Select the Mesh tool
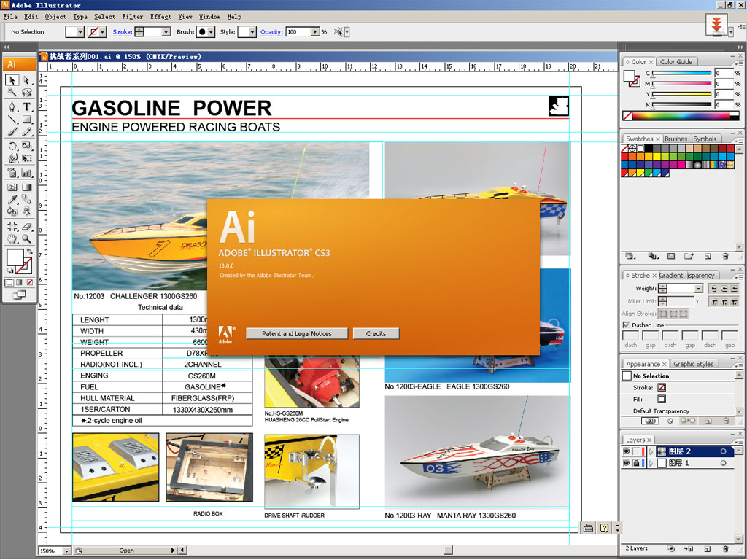This screenshot has width=747, height=560. pos(12,187)
